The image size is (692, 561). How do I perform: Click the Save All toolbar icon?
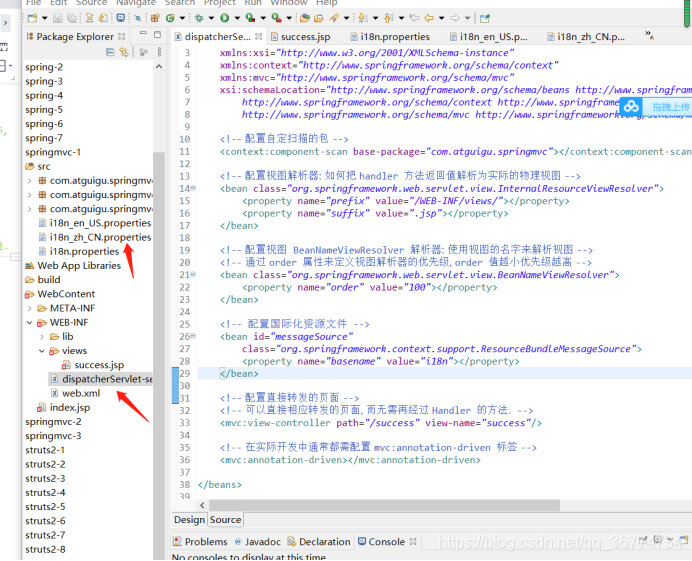tap(71, 18)
